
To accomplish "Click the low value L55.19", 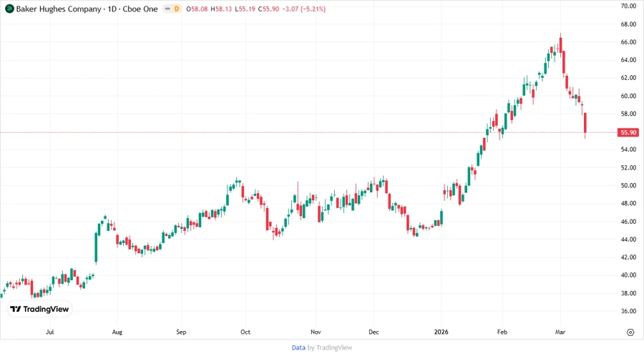I will tap(245, 9).
